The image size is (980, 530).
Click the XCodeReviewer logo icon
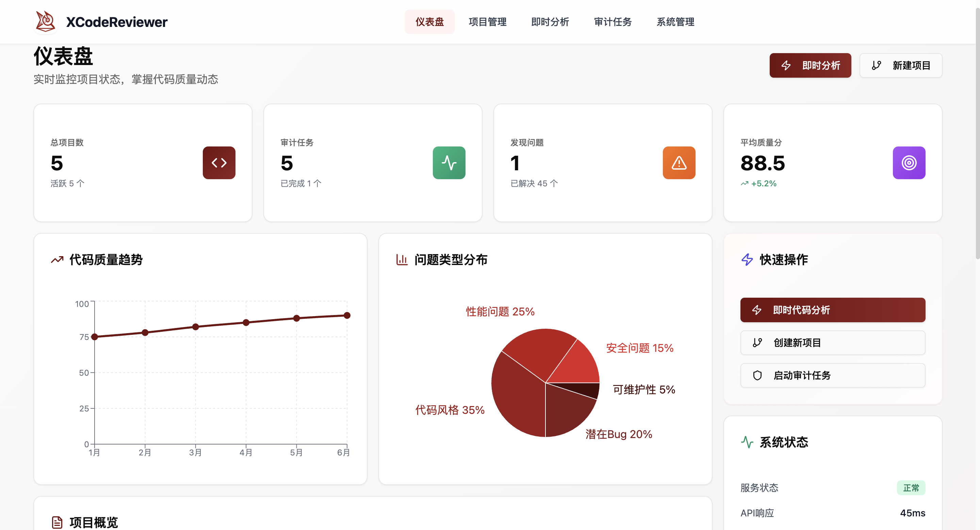[x=46, y=22]
